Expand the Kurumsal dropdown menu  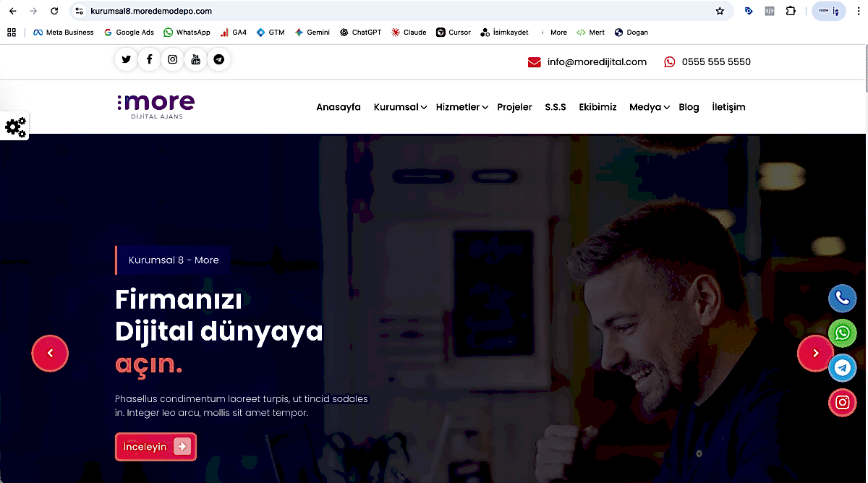[396, 107]
